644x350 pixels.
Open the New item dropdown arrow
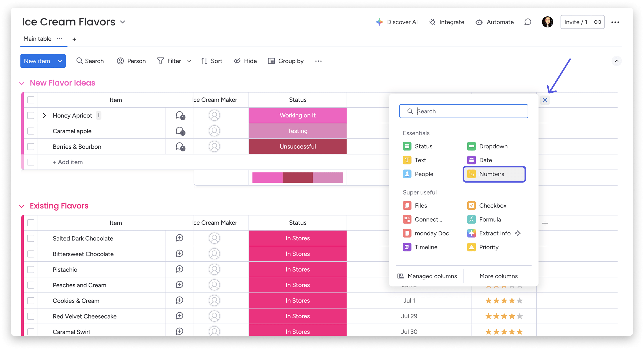click(60, 61)
